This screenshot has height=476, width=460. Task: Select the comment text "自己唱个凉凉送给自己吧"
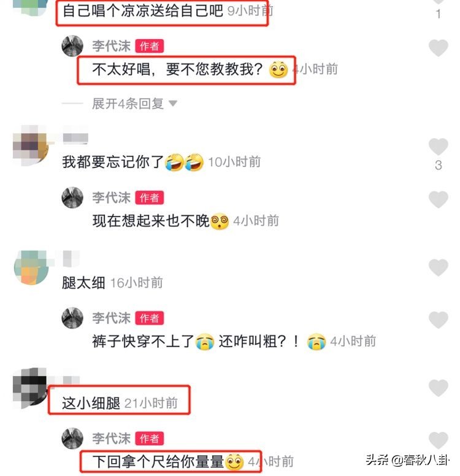(143, 11)
